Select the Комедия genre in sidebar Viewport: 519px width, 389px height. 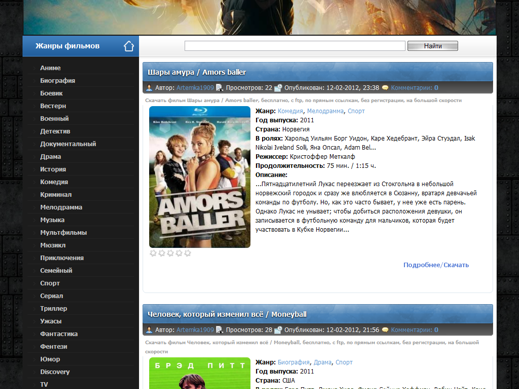point(54,182)
